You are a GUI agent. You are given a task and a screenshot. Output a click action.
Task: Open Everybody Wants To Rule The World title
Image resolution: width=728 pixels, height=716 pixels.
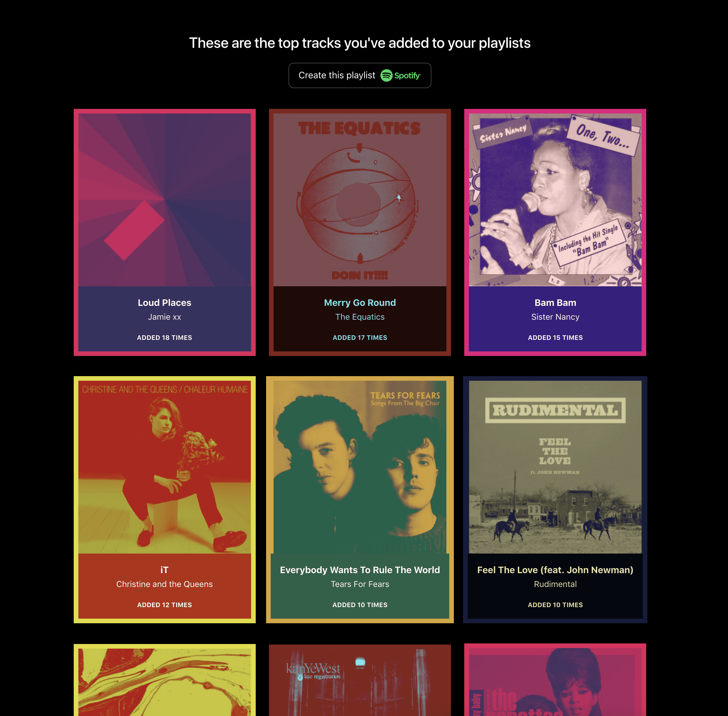(359, 570)
